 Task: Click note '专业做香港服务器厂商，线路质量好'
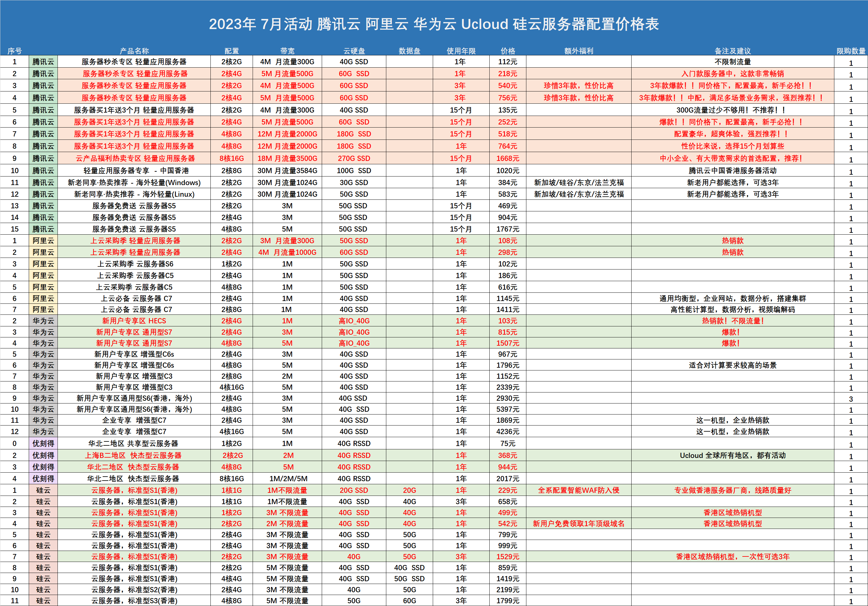(x=732, y=490)
